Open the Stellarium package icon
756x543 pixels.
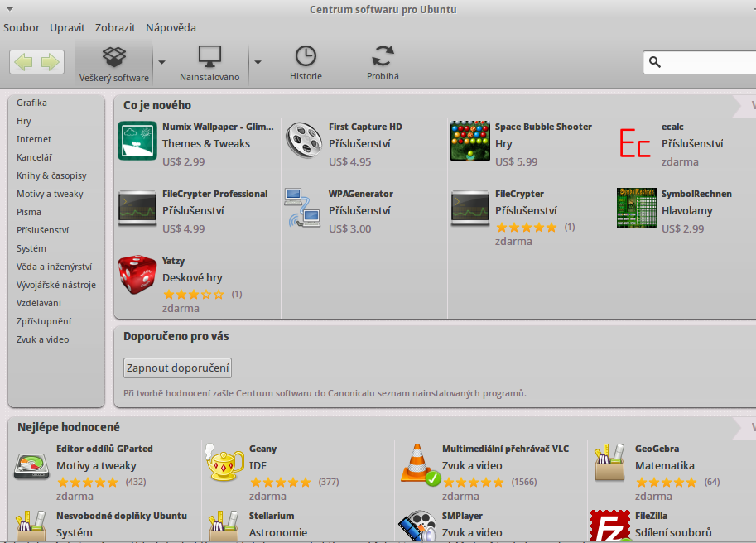224,526
